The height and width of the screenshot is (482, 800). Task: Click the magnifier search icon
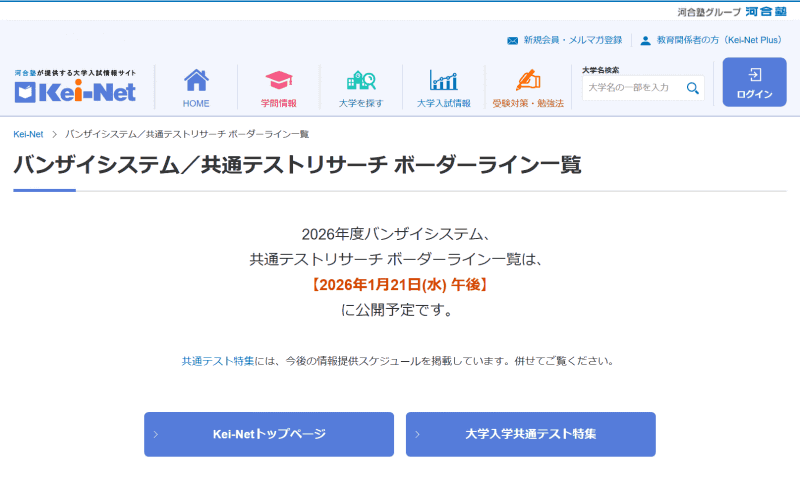click(692, 88)
